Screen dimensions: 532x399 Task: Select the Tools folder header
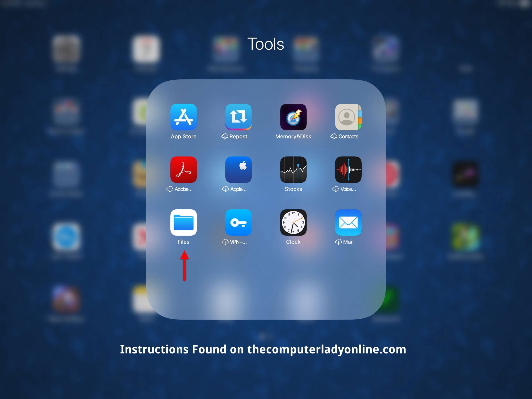click(x=266, y=42)
